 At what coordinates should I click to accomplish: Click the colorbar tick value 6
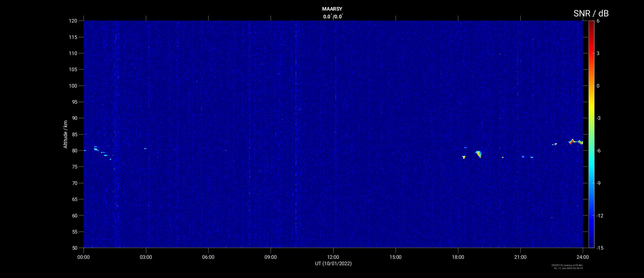598,21
